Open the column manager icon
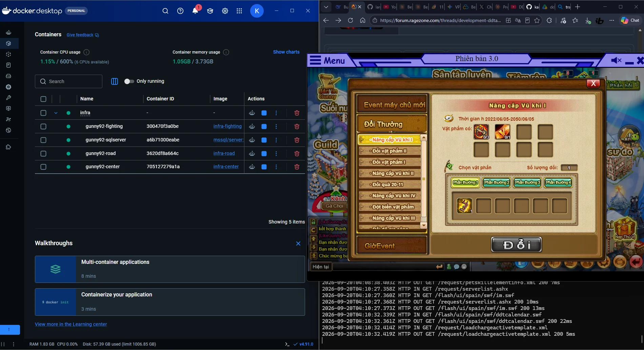 click(x=115, y=81)
